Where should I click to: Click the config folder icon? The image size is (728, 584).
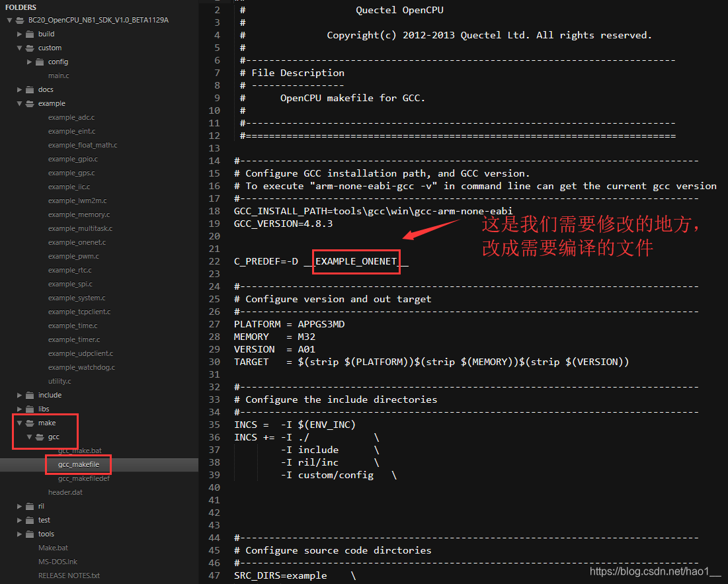pyautogui.click(x=40, y=62)
